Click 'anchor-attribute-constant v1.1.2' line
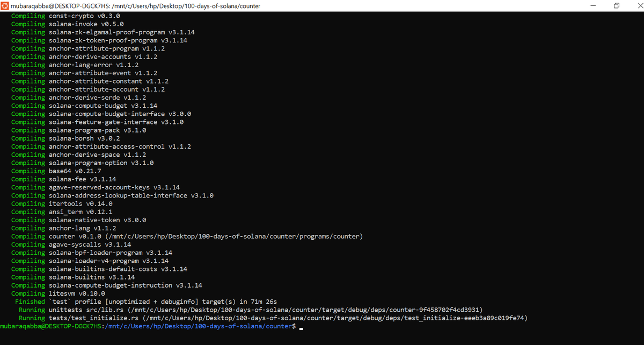Viewport: 644px width, 345px height. tap(90, 81)
